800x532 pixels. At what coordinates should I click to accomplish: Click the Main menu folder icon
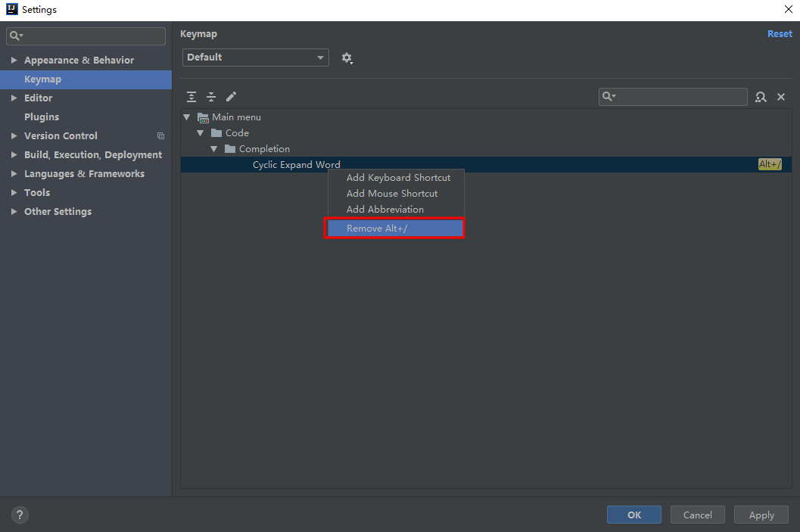coord(203,118)
